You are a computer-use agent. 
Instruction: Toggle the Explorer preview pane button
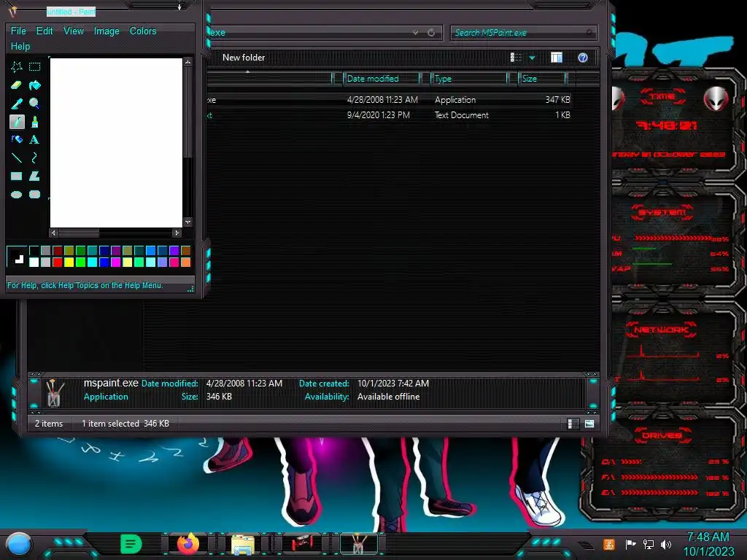click(557, 58)
